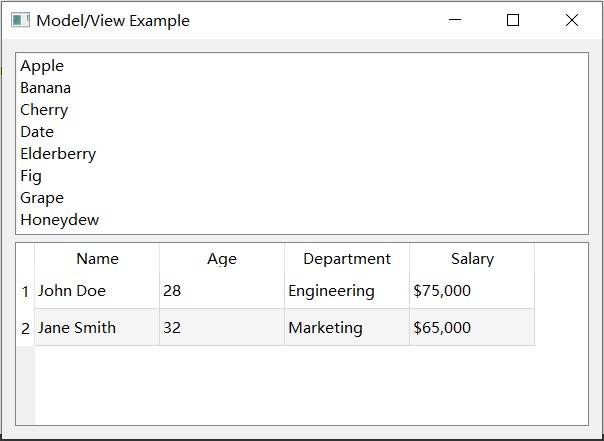This screenshot has height=441, width=604.
Task: Select Apple in the fruit list
Action: click(42, 66)
